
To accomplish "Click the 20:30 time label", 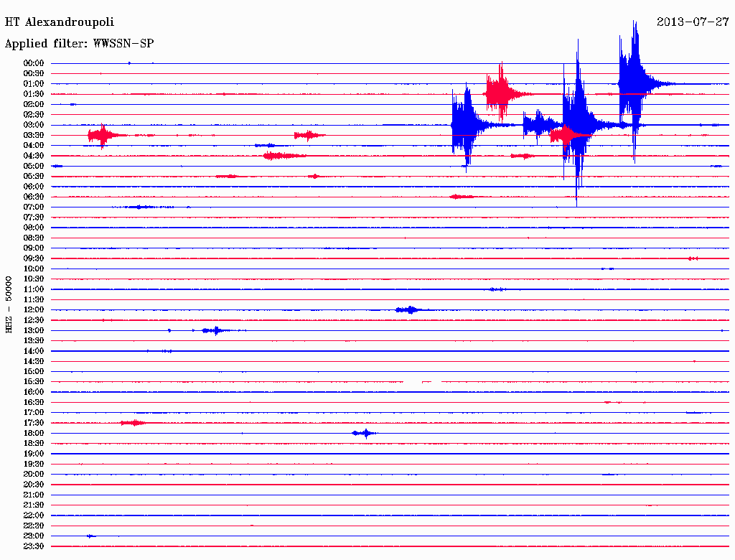I will pyautogui.click(x=34, y=485).
